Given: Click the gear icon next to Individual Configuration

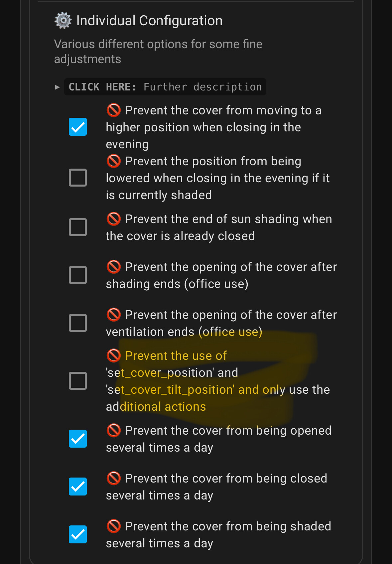Looking at the screenshot, I should coord(62,20).
